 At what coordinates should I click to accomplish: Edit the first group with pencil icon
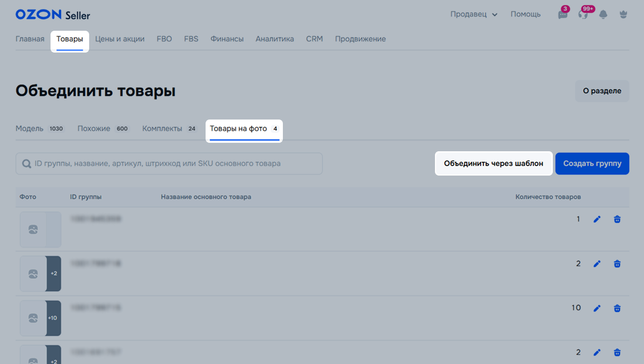tap(597, 219)
